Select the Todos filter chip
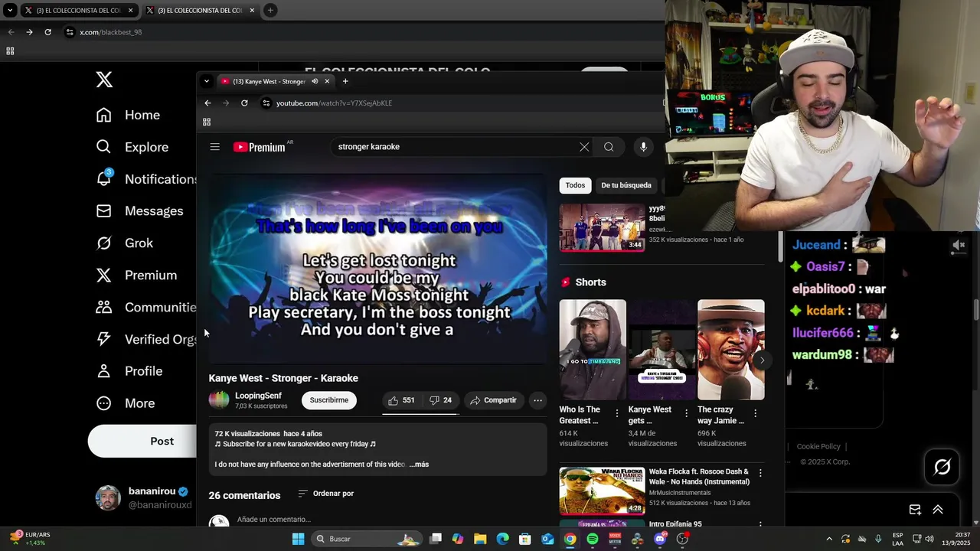Viewport: 980px width, 551px height. 575,185
